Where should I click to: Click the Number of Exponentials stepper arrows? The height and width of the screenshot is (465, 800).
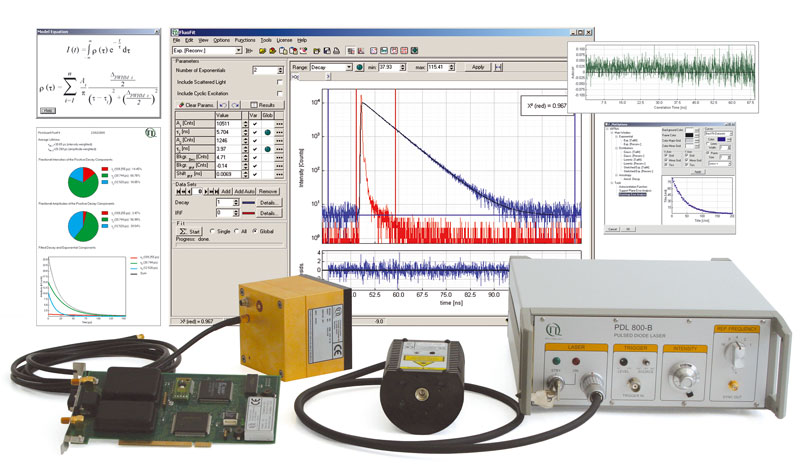point(280,70)
